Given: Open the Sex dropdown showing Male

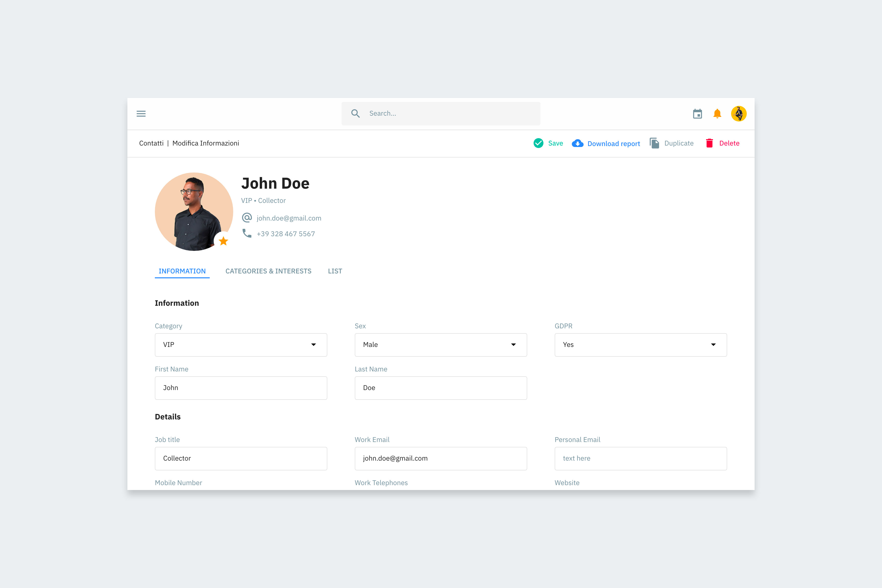Looking at the screenshot, I should pyautogui.click(x=441, y=345).
